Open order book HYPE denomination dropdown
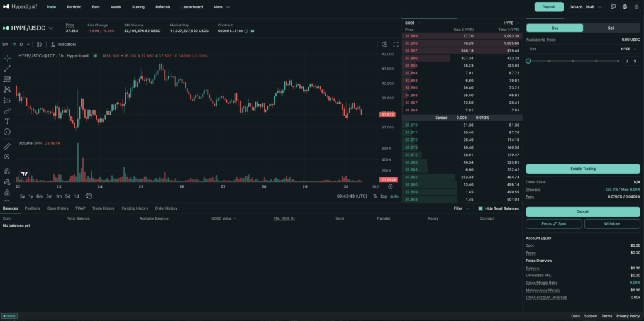Image resolution: width=644 pixels, height=321 pixels. point(511,23)
